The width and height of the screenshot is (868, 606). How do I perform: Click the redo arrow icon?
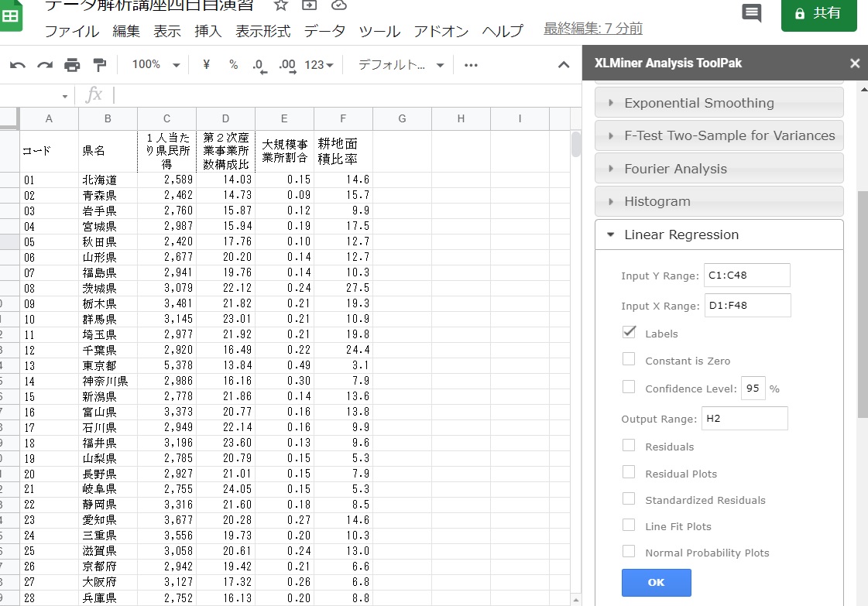coord(45,65)
